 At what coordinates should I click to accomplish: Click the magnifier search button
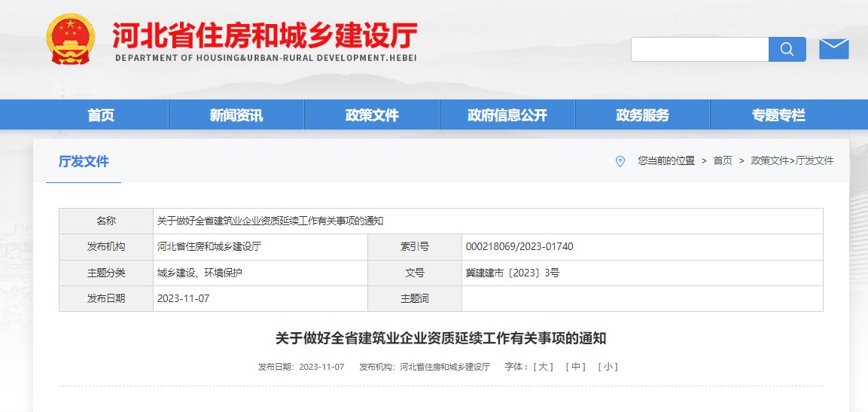[x=787, y=49]
